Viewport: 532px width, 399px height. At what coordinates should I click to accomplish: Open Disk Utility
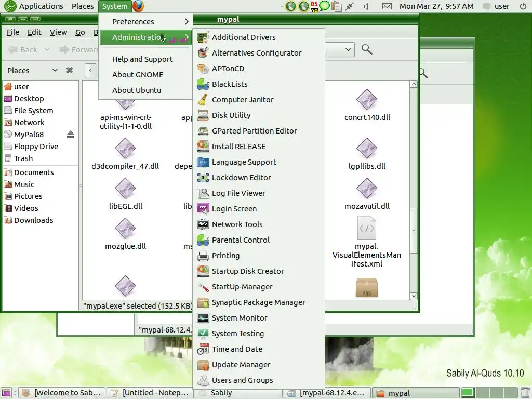[259, 115]
